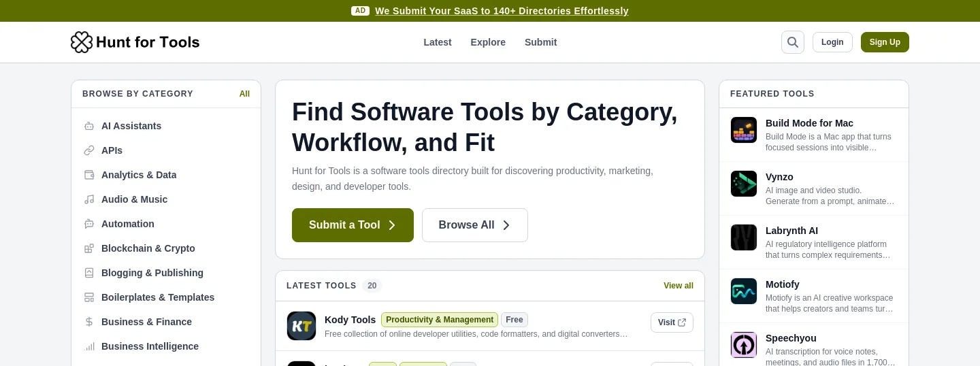Click the chevron on Browse All
The image size is (980, 366).
pos(506,225)
